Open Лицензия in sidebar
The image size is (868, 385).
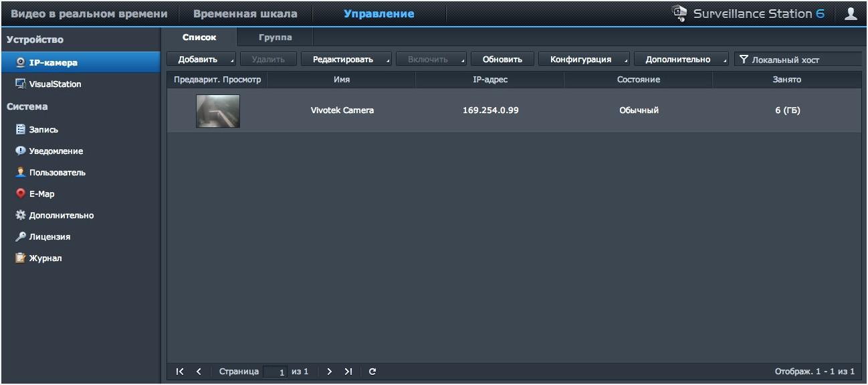[x=80, y=236]
